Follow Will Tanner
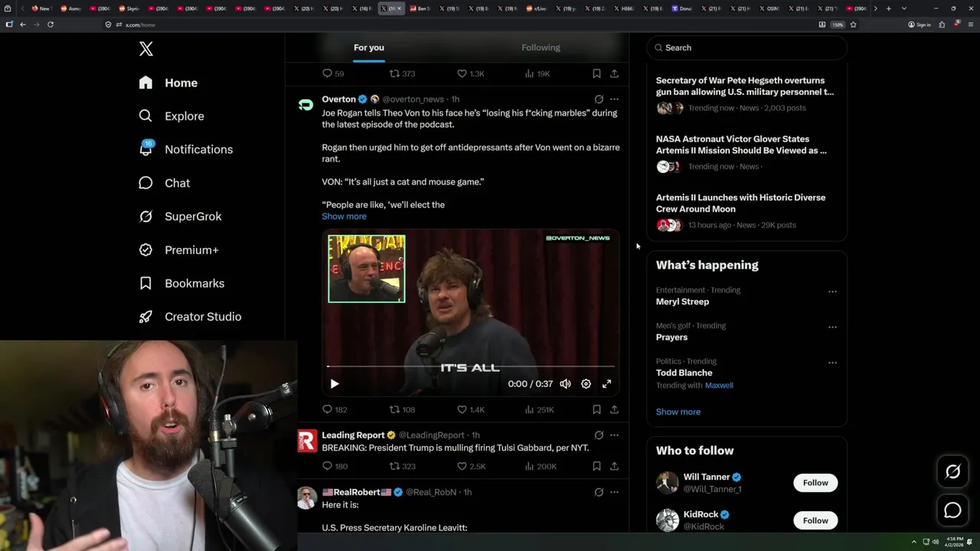980x551 pixels. (815, 483)
